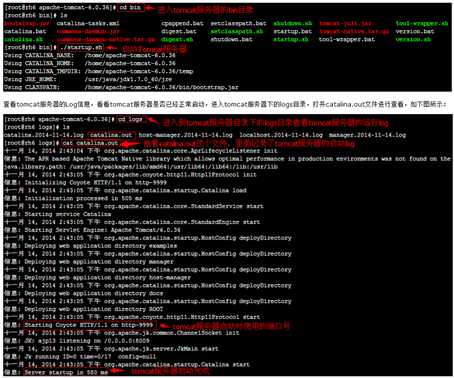Click host-manager.2014-11-14.log file name
The image size is (454, 378).
pos(185,135)
